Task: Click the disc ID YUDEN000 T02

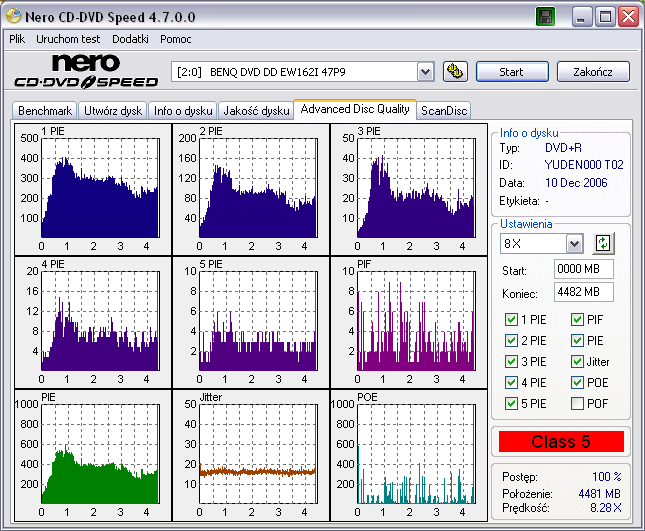Action: click(584, 165)
